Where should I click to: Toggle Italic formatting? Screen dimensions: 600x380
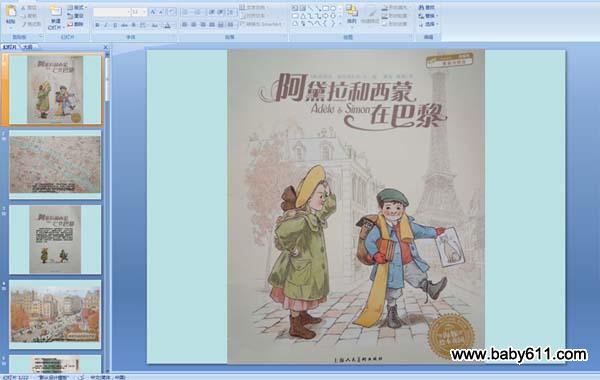click(106, 25)
